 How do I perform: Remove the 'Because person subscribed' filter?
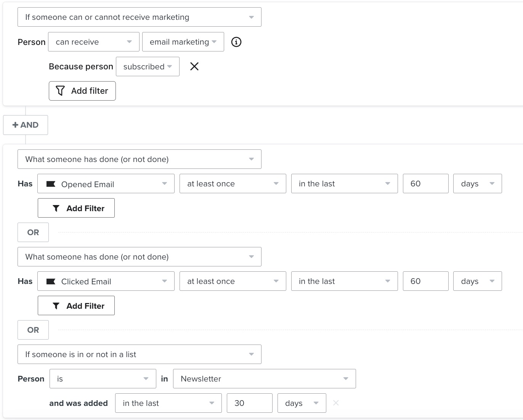tap(194, 66)
